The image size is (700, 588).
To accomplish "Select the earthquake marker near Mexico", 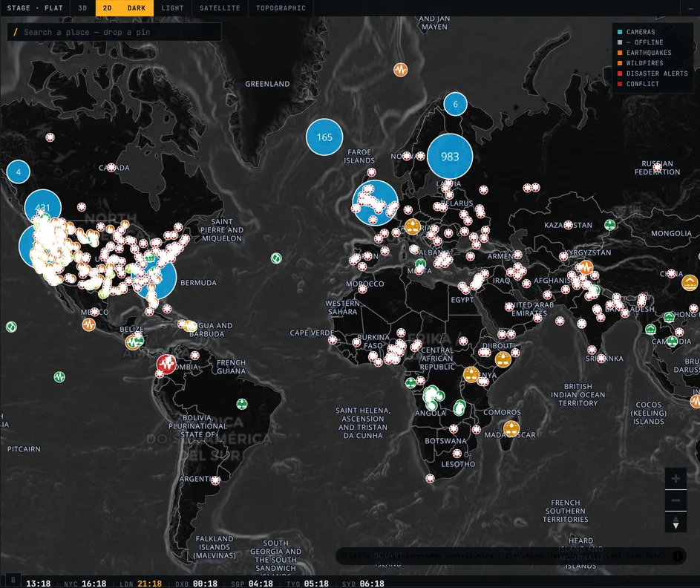I will (x=89, y=324).
